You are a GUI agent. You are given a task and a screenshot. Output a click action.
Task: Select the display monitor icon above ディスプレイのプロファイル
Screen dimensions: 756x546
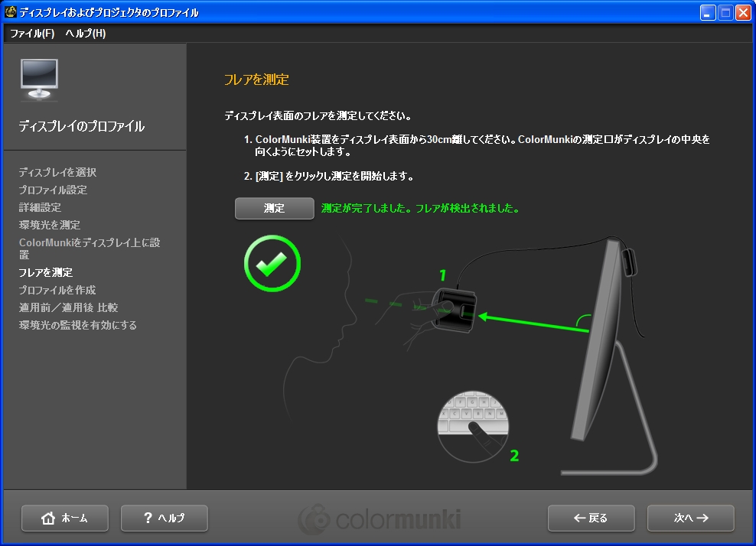(x=37, y=78)
